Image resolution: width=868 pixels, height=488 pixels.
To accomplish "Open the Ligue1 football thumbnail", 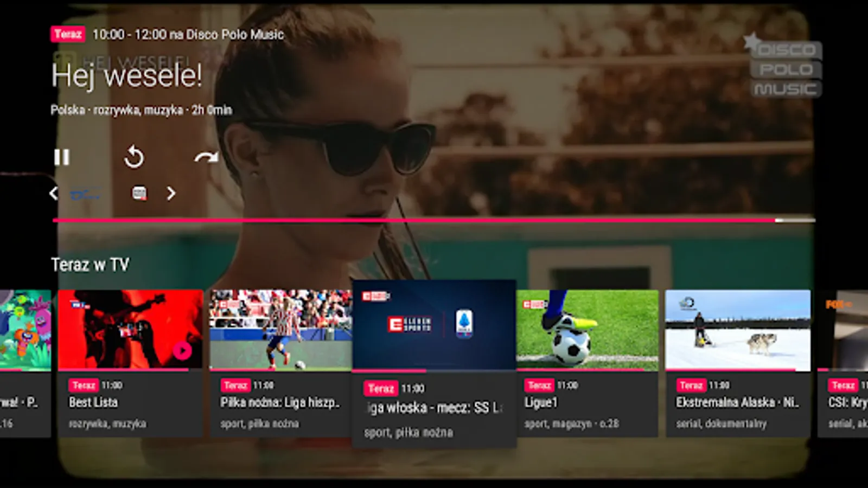I will click(588, 330).
